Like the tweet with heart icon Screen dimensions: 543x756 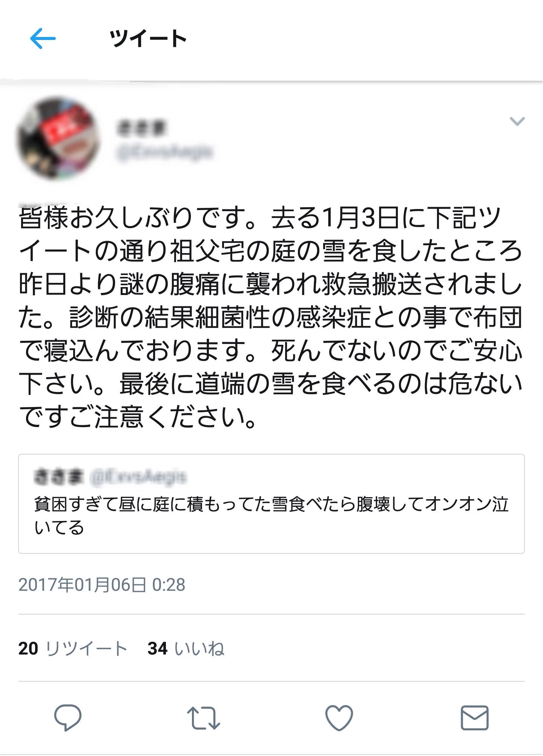coord(339,718)
